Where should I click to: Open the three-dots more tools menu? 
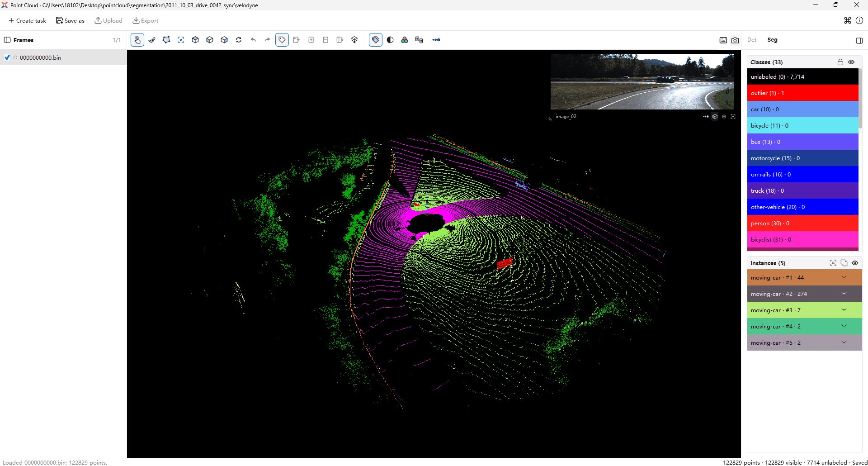(436, 40)
